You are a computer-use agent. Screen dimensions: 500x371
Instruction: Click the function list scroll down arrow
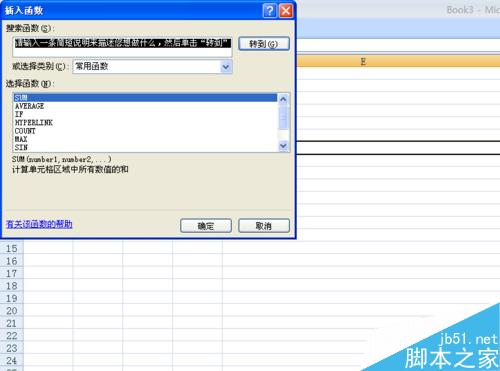[283, 146]
